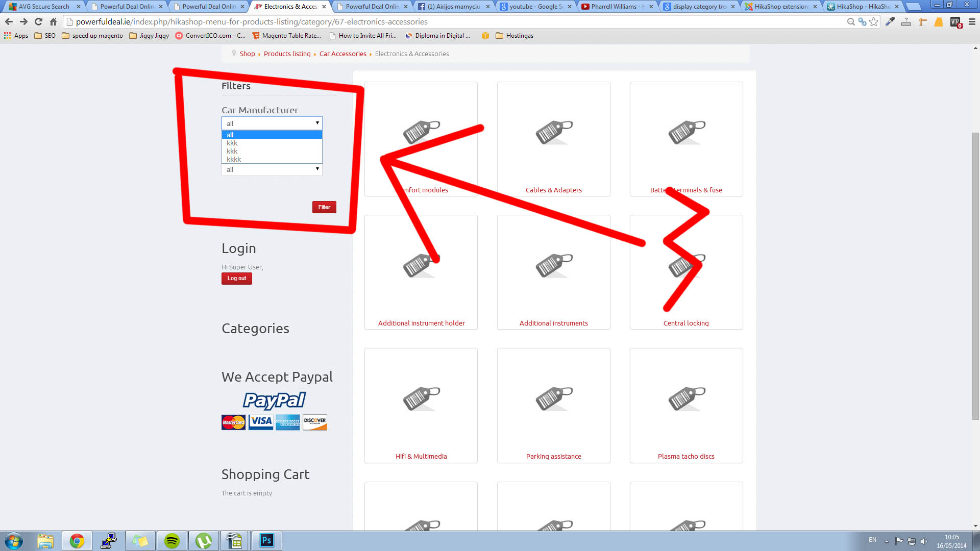Open Car Accessories breadcrumb link
Image resolution: width=980 pixels, height=551 pixels.
[x=342, y=54]
